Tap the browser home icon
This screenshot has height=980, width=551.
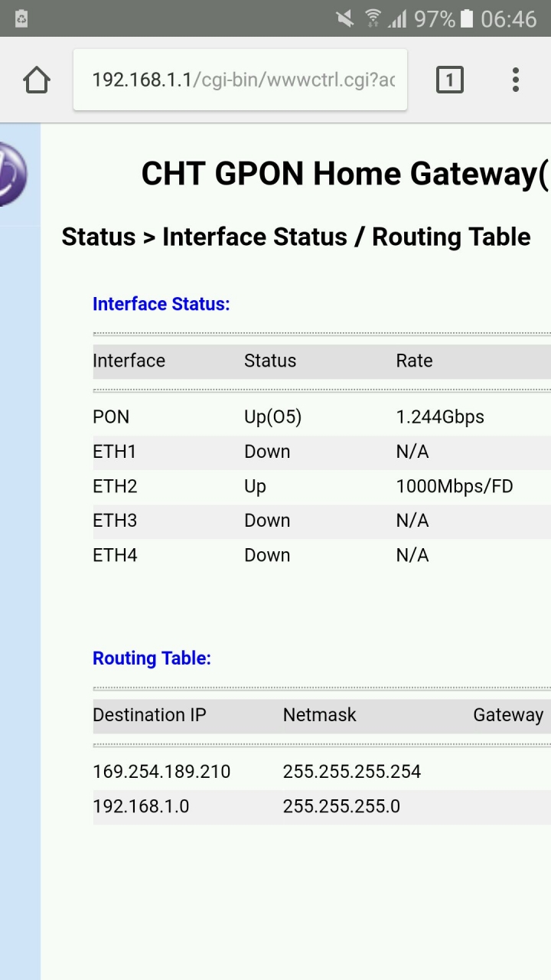tap(37, 80)
